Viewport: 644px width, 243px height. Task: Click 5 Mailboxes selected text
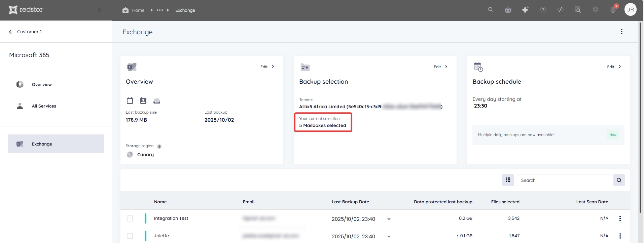[323, 125]
